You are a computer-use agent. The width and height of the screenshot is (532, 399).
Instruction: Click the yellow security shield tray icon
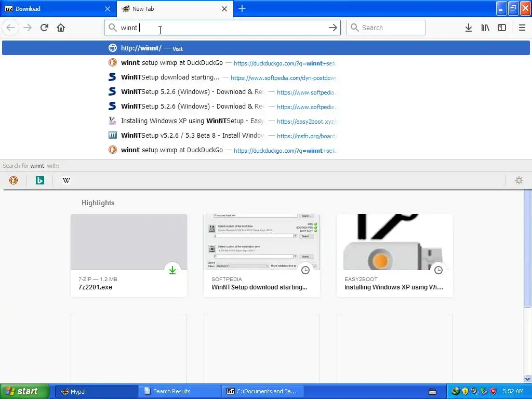pyautogui.click(x=465, y=391)
